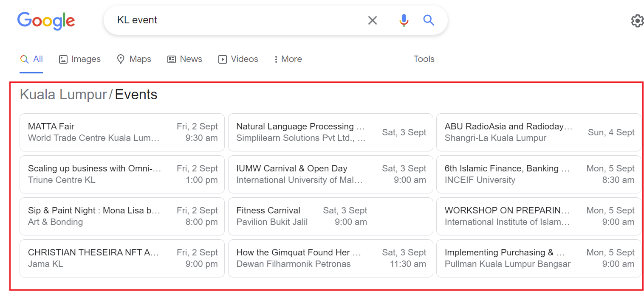Open the IUMW Carnival & Open Day event
The height and width of the screenshot is (297, 644).
point(330,174)
